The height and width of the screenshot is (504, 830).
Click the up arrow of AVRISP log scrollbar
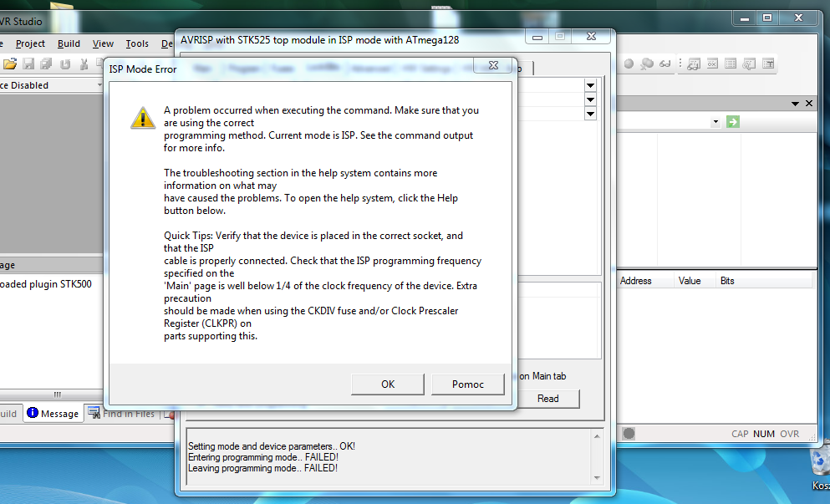(597, 436)
